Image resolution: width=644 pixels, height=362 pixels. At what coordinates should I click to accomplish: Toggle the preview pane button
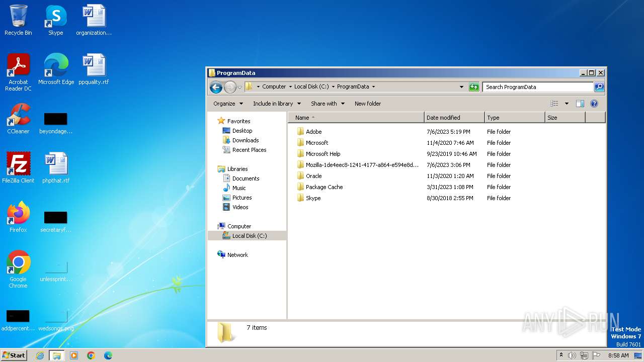[x=580, y=104]
